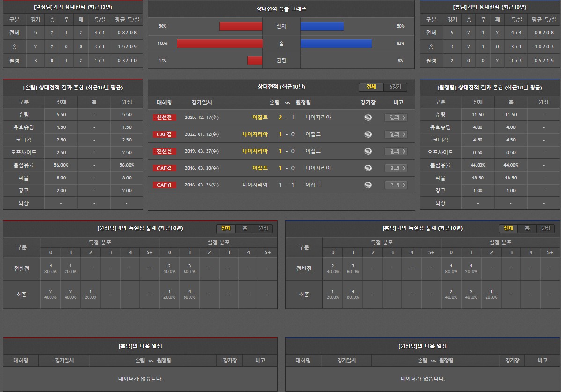The height and width of the screenshot is (392, 561).
Task: Click 나이지리아 team name in 2019. 03. 27 row
Action: click(x=255, y=151)
